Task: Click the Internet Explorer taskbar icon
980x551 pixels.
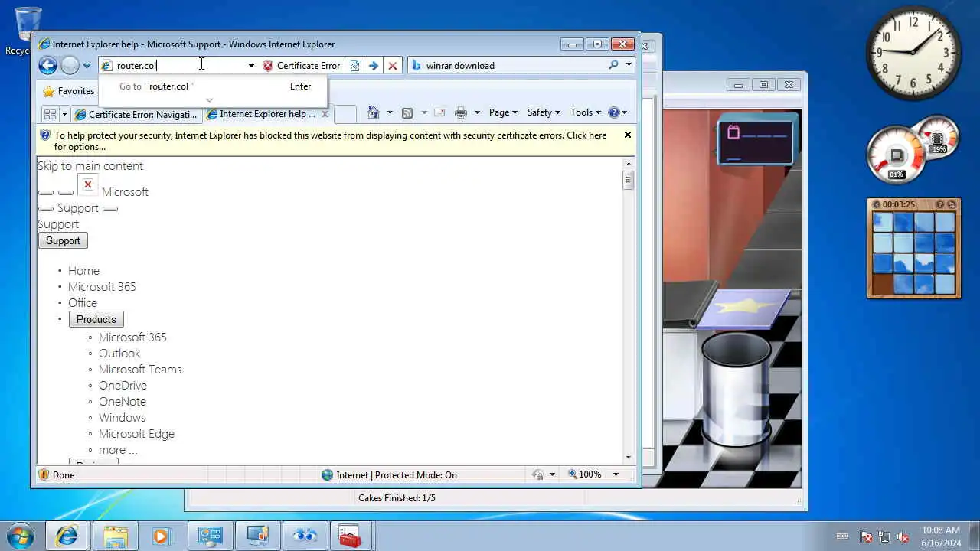Action: pyautogui.click(x=67, y=536)
